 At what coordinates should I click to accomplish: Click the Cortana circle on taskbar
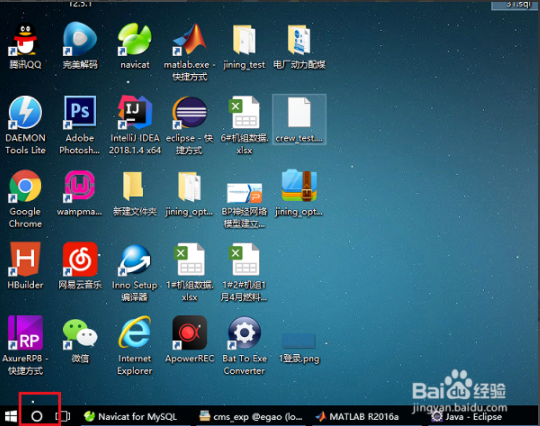pyautogui.click(x=37, y=416)
